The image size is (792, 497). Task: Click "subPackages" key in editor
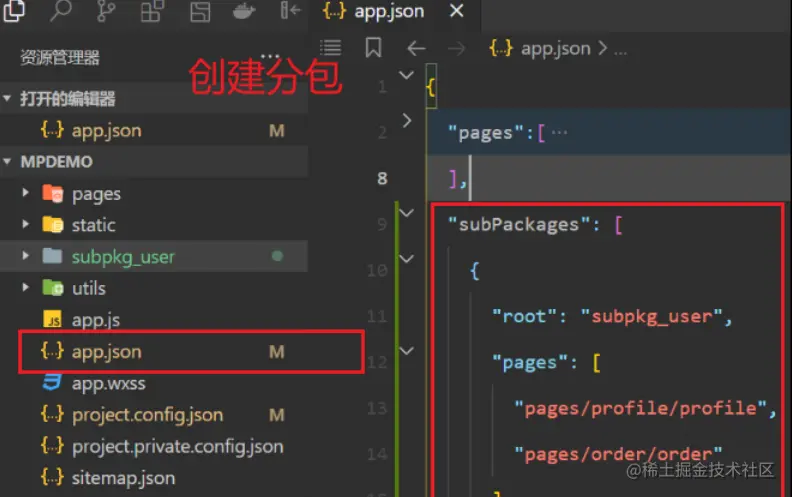pos(519,224)
